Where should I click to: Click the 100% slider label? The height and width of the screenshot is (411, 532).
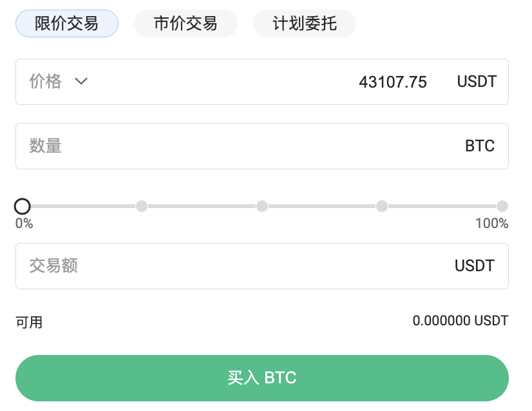[491, 224]
